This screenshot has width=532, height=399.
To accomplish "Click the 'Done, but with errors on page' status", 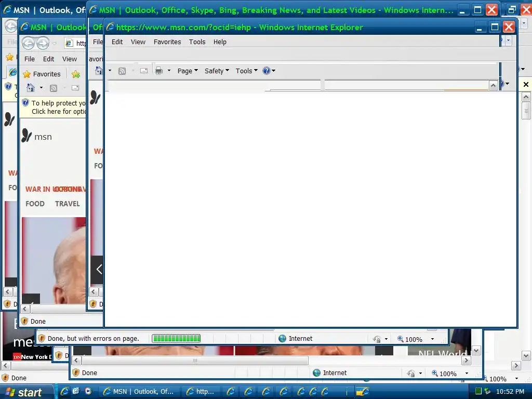I will pyautogui.click(x=94, y=338).
